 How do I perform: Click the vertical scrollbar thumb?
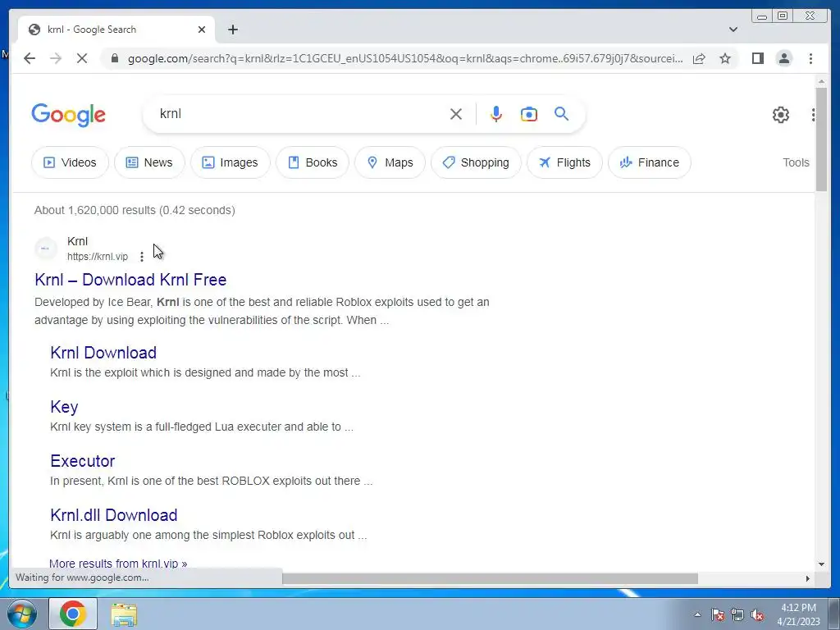(821, 138)
